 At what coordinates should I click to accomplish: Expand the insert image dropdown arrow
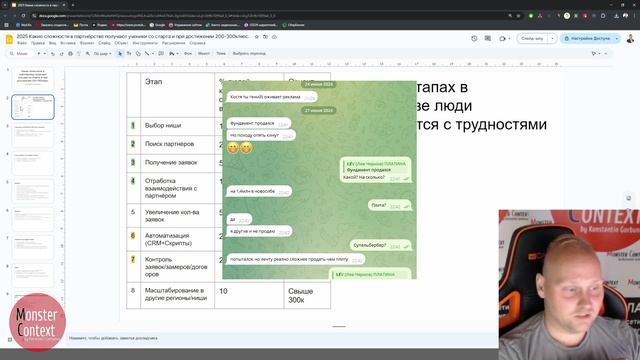pos(178,53)
